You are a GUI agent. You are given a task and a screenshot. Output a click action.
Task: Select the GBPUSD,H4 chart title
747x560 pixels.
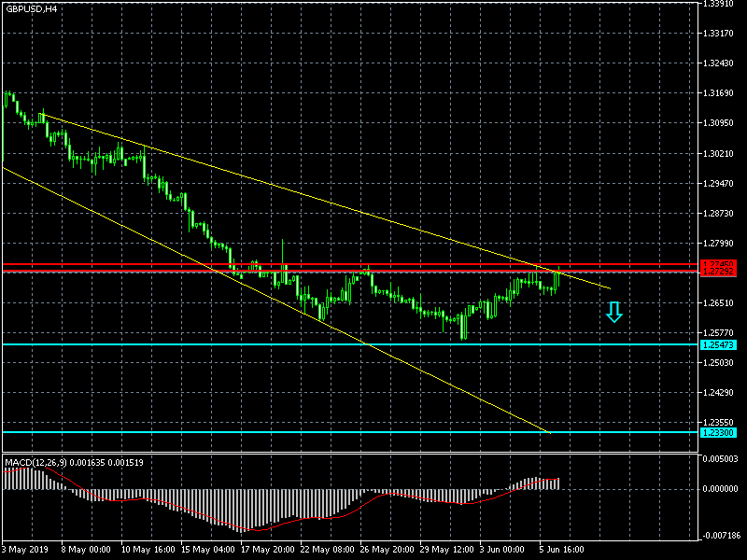coord(31,8)
